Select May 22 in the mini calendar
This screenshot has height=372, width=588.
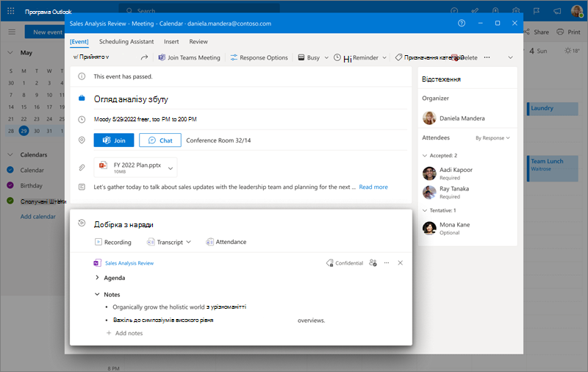click(24, 119)
